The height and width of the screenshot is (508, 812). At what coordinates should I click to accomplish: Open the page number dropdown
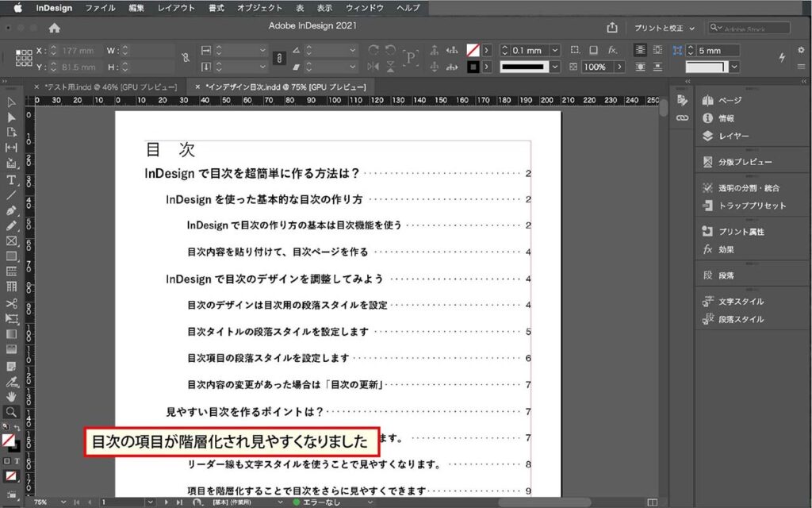point(150,502)
